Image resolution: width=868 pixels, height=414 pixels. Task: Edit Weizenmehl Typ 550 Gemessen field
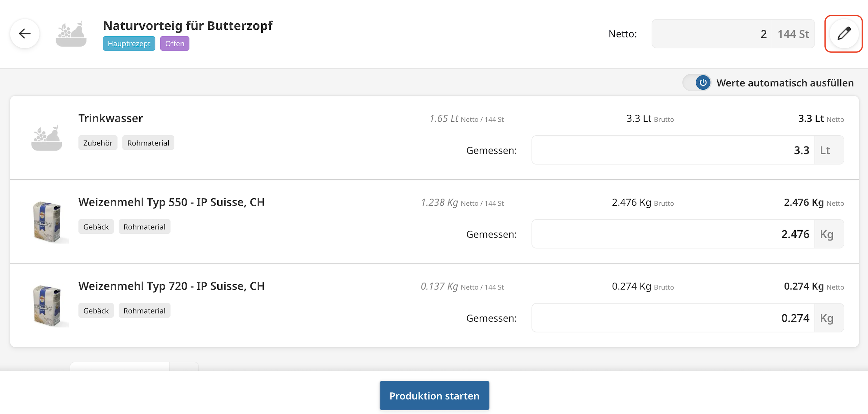(x=673, y=234)
